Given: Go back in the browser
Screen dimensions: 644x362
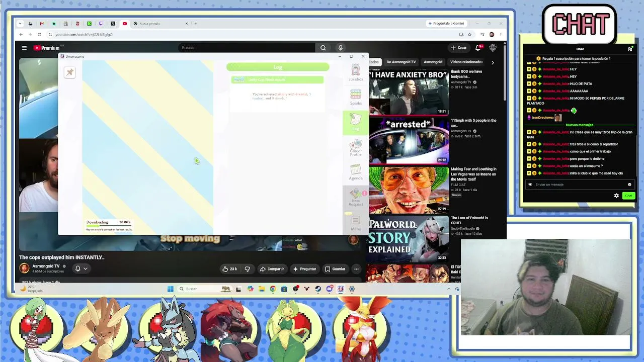Looking at the screenshot, I should (x=21, y=35).
